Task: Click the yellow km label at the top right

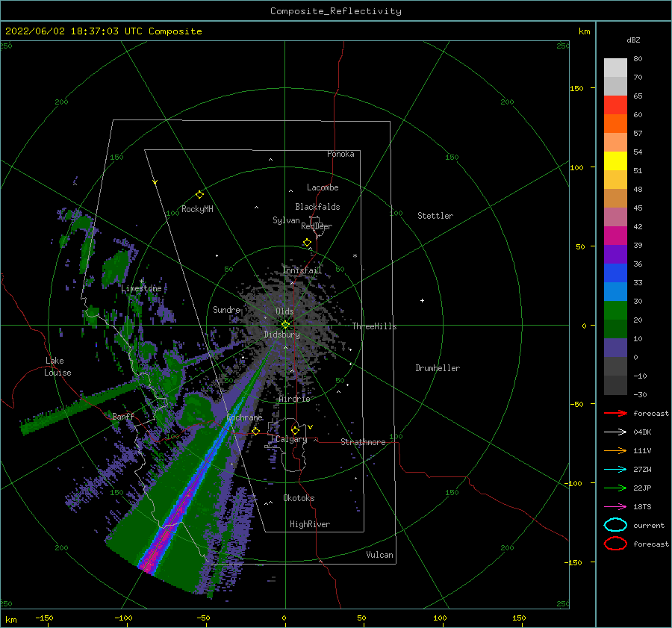Action: (584, 31)
